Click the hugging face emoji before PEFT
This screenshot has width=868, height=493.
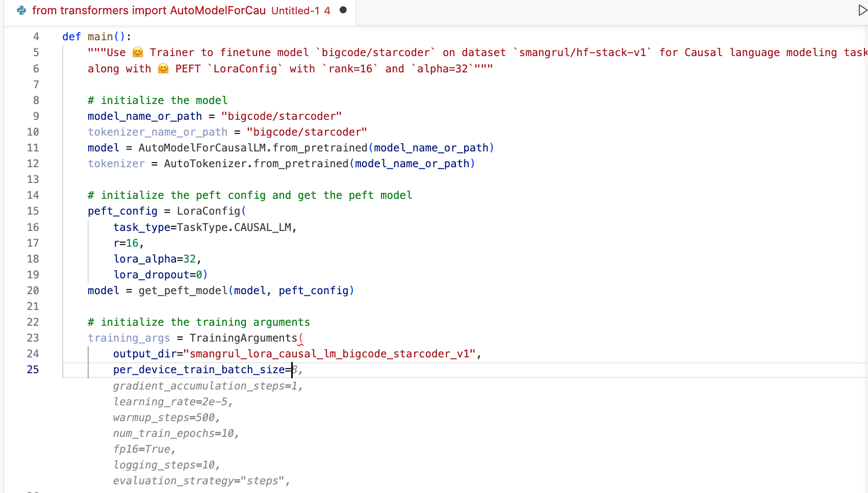163,69
